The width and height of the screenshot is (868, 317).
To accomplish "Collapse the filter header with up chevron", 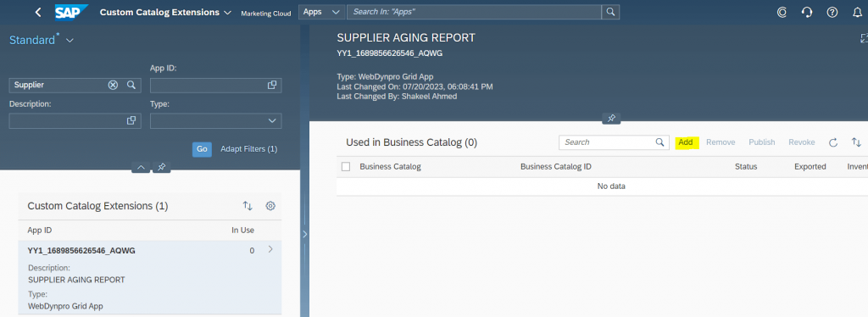I will click(x=141, y=167).
